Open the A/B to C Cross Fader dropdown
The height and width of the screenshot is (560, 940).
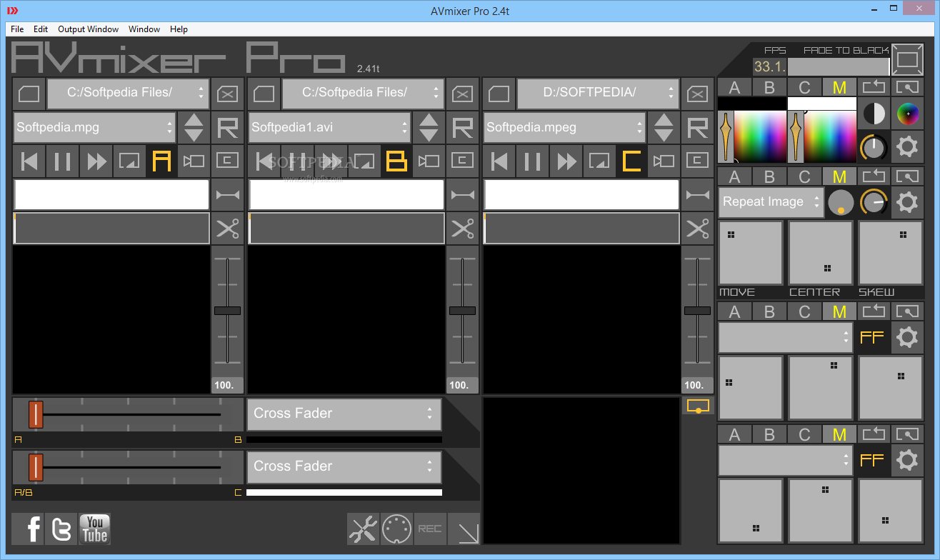coord(344,467)
